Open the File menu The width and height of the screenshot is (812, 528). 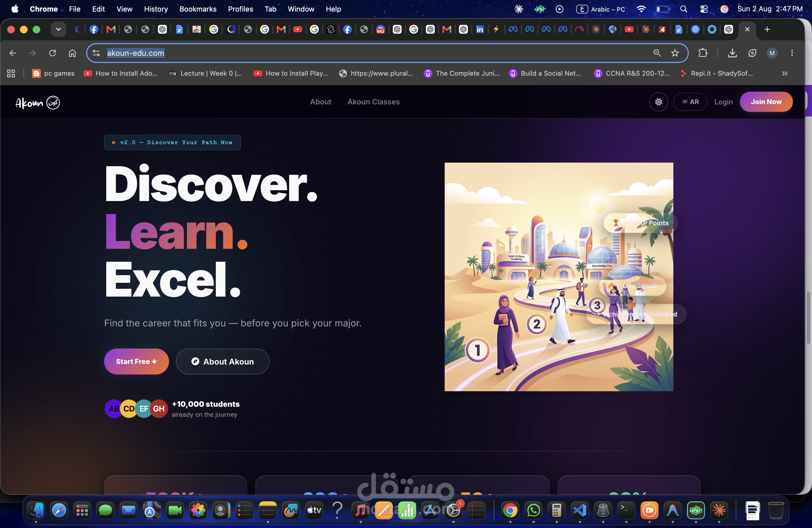coord(75,9)
